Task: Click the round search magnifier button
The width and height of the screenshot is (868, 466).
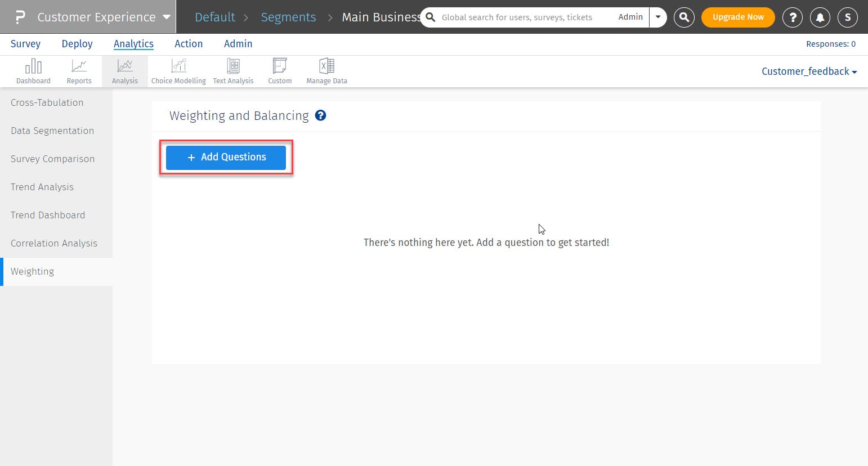Action: pyautogui.click(x=684, y=17)
